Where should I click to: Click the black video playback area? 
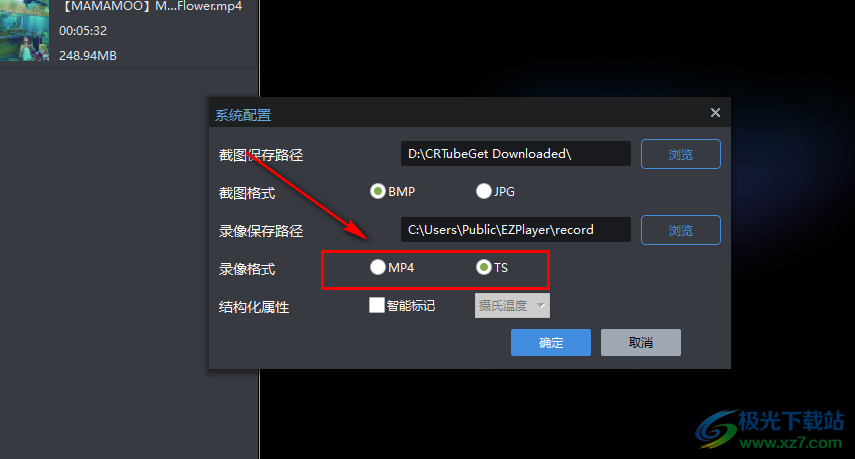pos(556,49)
